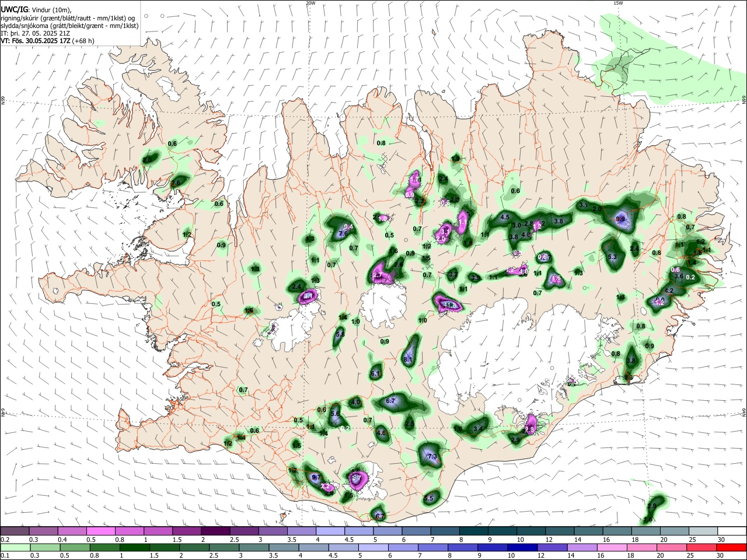Select the upper legend swatch between 25 and 30

pyautogui.click(x=703, y=531)
